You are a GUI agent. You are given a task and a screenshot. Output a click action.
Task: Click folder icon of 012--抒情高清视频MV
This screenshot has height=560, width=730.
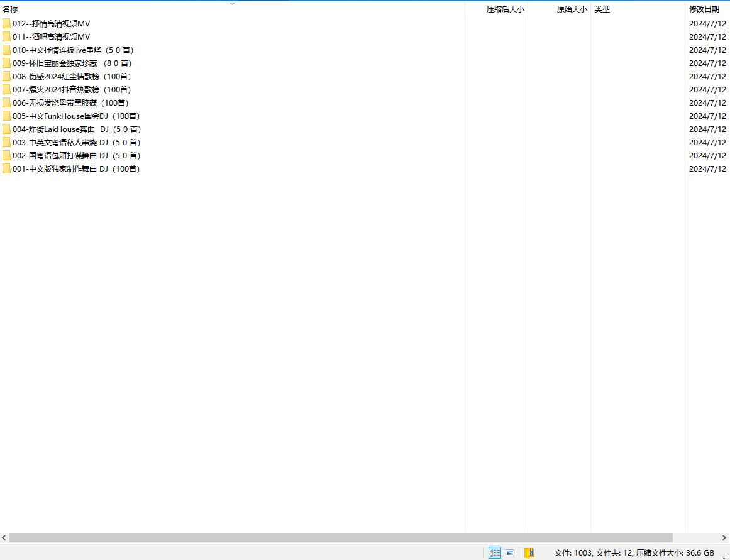6,24
